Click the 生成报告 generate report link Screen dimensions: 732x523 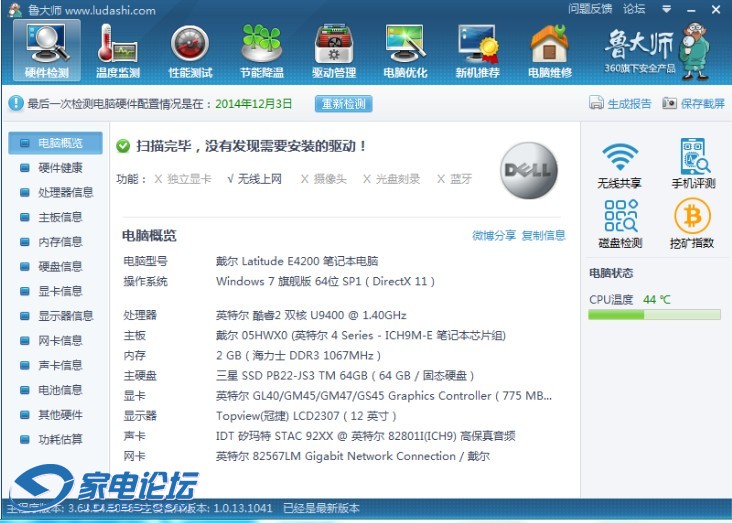coord(620,103)
